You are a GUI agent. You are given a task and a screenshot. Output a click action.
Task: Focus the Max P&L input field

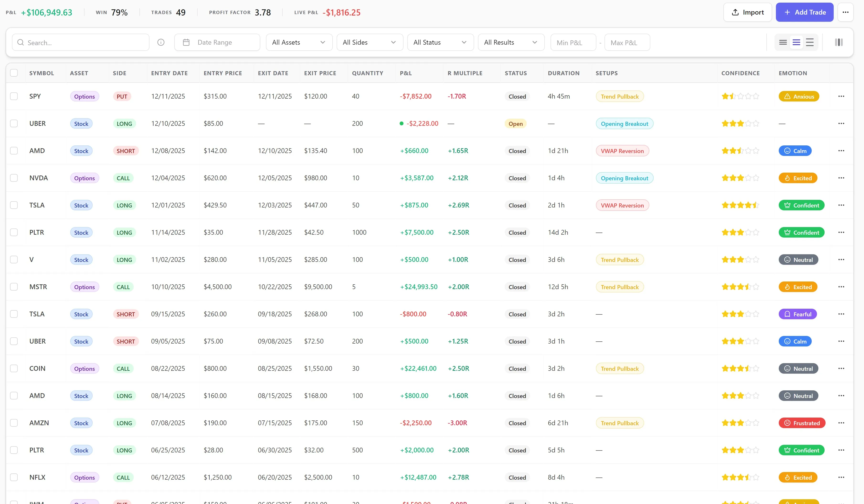627,42
